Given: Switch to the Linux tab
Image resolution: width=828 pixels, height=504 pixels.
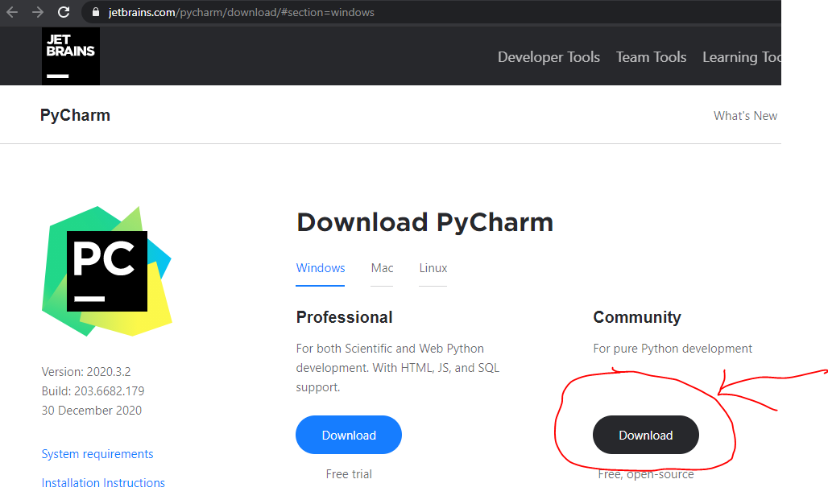Looking at the screenshot, I should click(433, 268).
